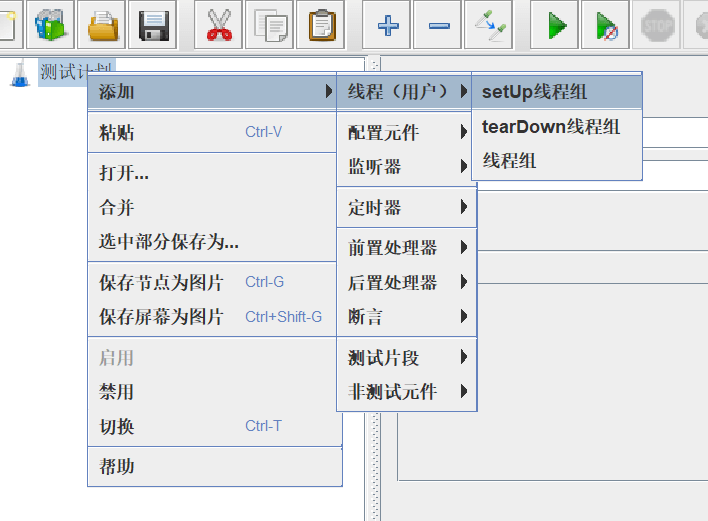Start the test with green play icon
Viewport: 708px width, 521px height.
point(554,25)
